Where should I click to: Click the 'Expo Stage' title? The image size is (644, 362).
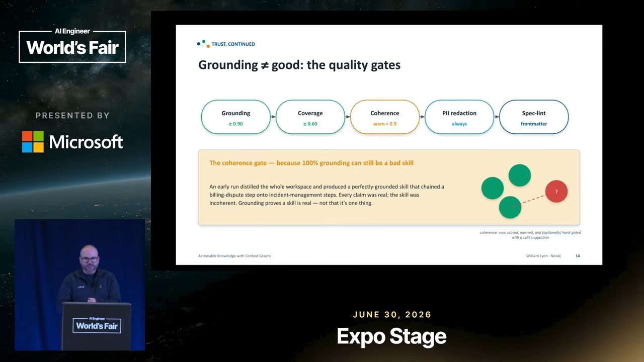point(391,336)
